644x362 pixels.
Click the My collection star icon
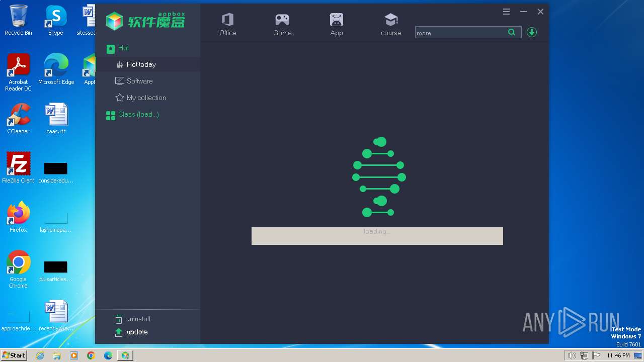click(119, 98)
